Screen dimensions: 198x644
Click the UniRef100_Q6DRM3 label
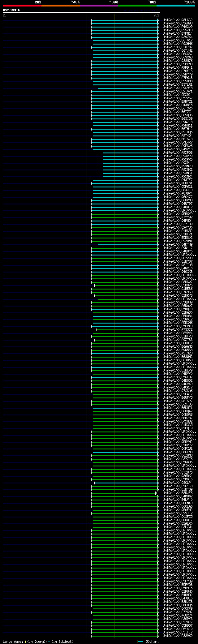pos(178,200)
